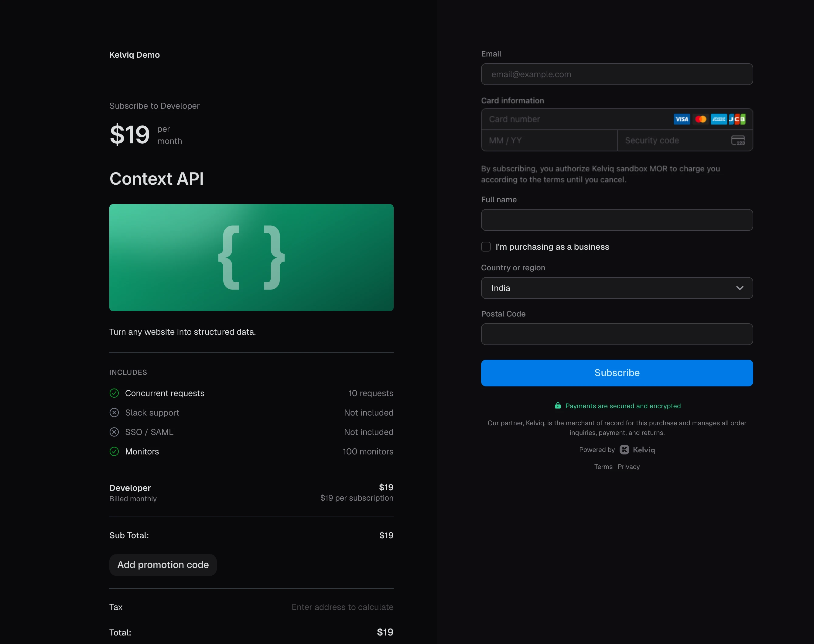Click the Kelviq logo icon
Image resolution: width=814 pixels, height=644 pixels.
click(624, 450)
